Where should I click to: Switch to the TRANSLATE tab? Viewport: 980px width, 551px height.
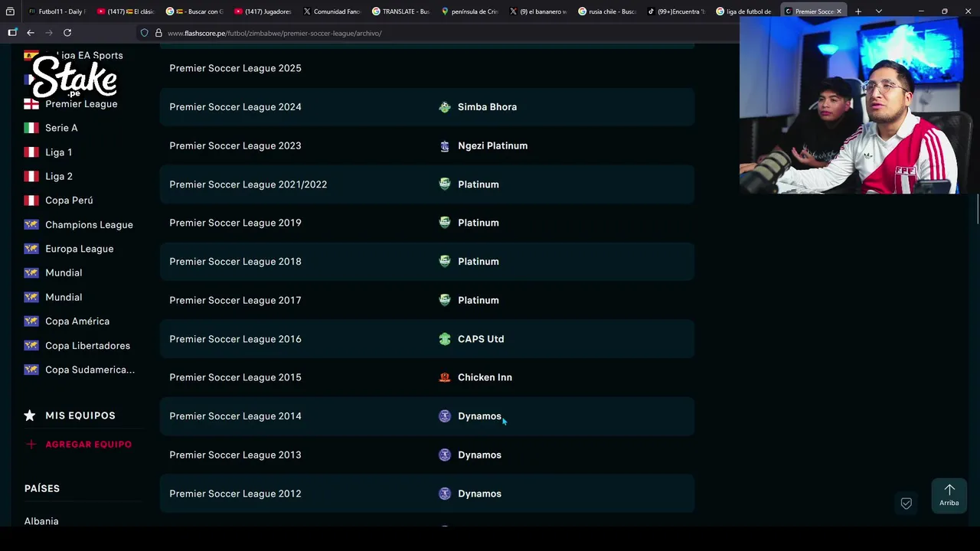[400, 11]
